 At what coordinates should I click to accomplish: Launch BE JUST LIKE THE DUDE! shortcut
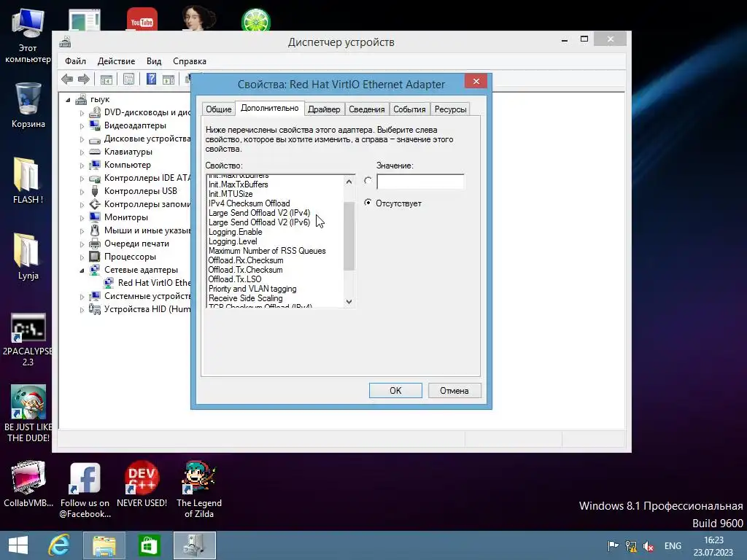(x=28, y=413)
